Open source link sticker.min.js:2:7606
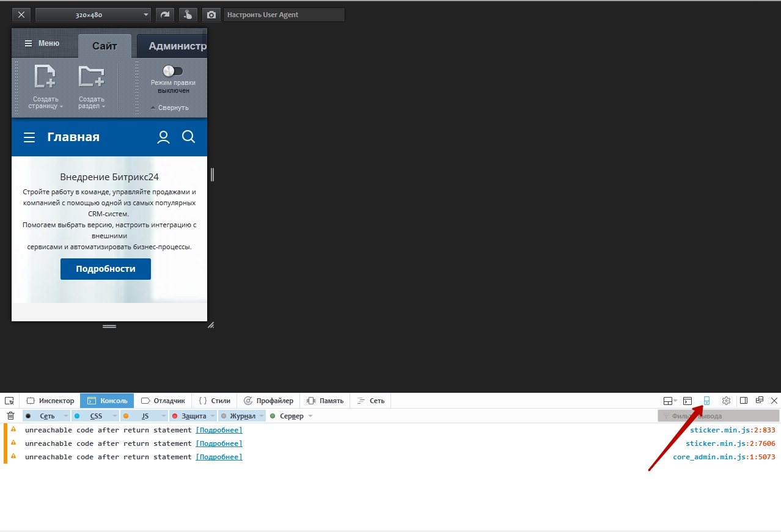 pyautogui.click(x=730, y=443)
